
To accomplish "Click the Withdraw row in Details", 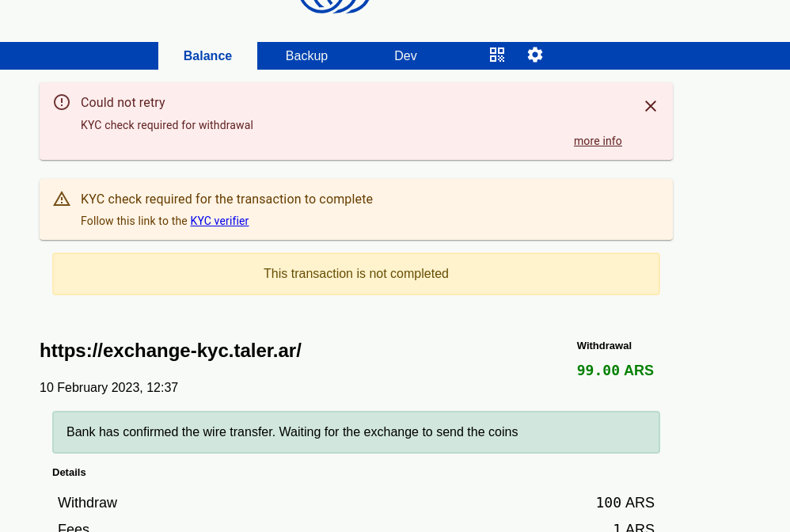I will tap(87, 503).
